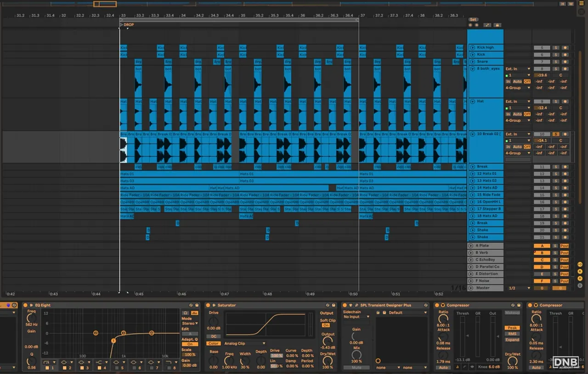Select EQ Eight filter point 1
The image size is (588, 374).
point(113,341)
